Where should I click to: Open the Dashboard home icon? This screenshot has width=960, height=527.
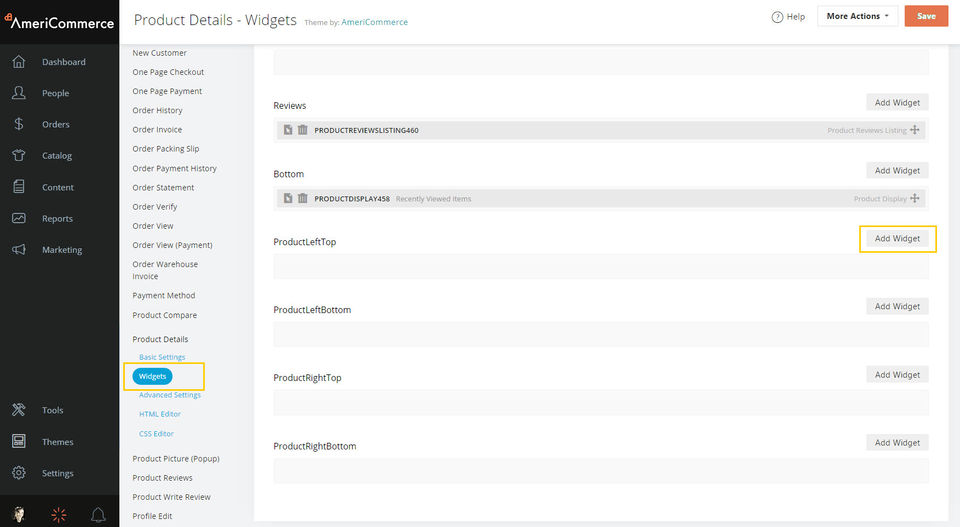pos(19,62)
